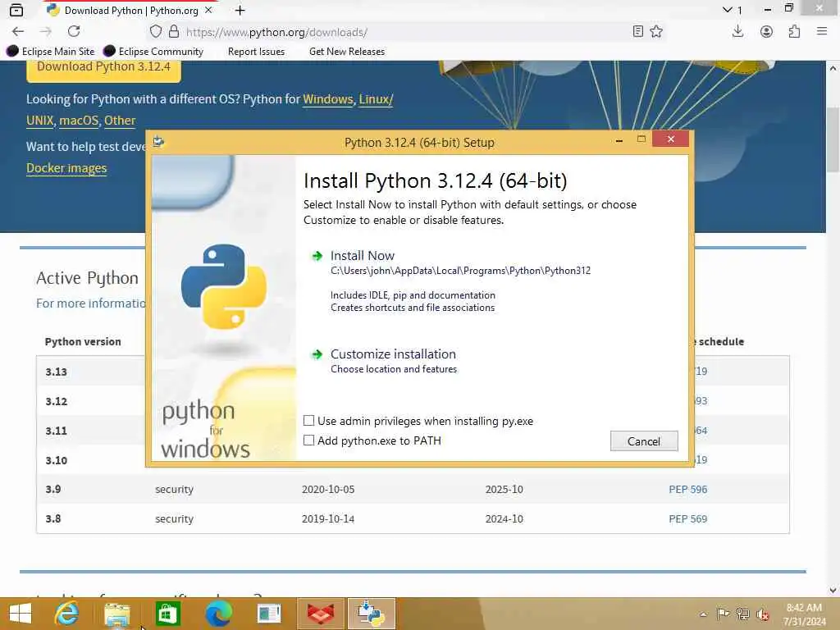Follow the Other platforms link
Viewport: 840px width, 630px height.
coord(120,121)
